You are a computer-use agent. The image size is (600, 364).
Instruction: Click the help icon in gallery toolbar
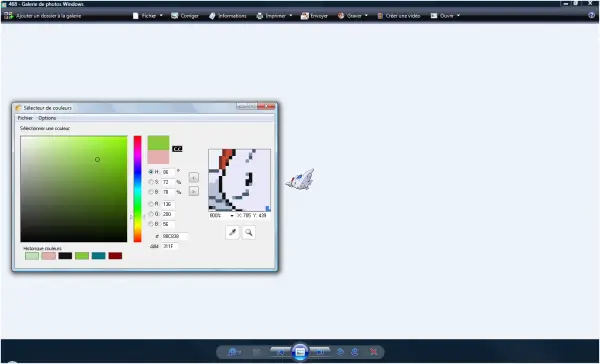tap(591, 16)
